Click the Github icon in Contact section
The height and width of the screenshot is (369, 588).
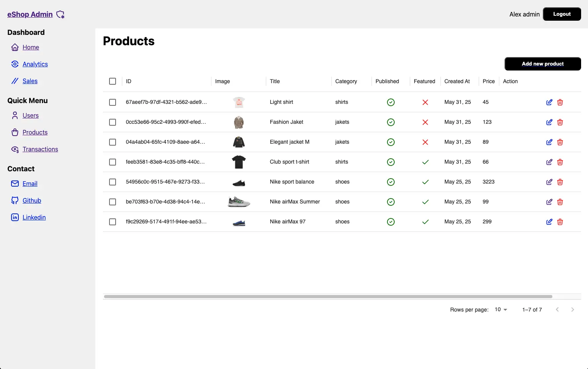tap(15, 200)
